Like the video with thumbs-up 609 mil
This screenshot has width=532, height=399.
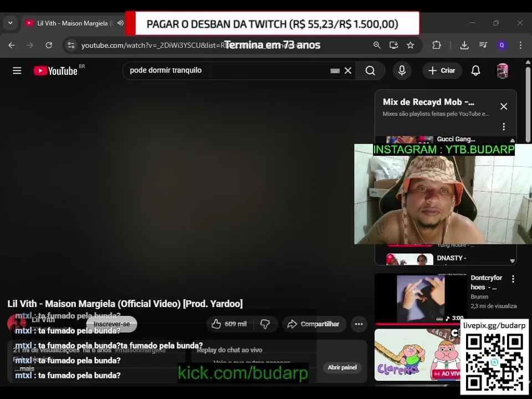(x=229, y=324)
